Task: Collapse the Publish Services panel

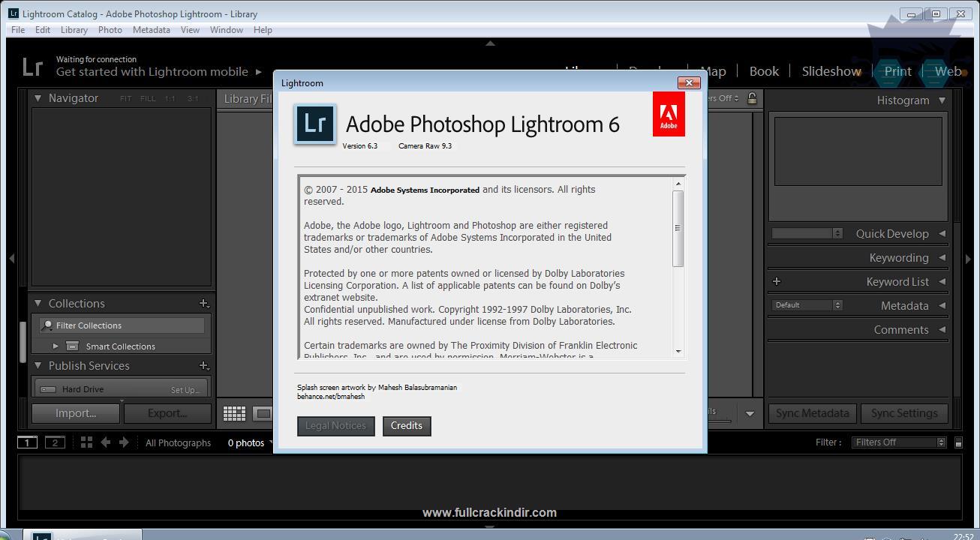Action: coord(38,366)
